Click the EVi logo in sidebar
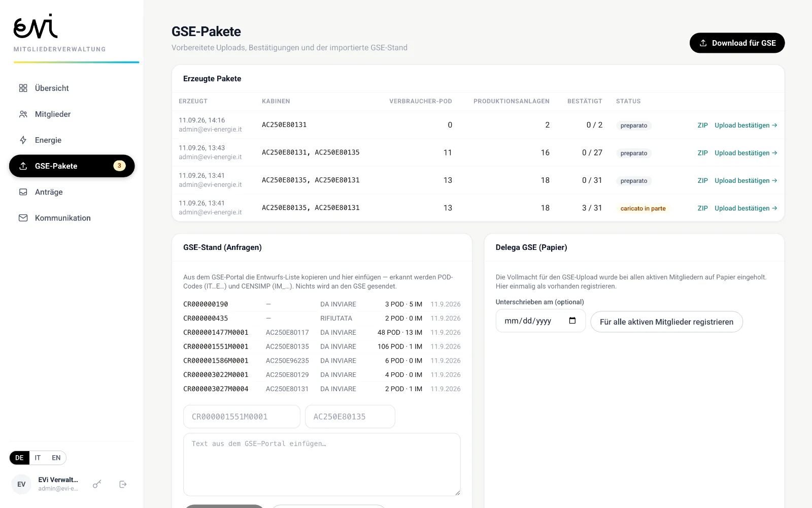 point(36,26)
